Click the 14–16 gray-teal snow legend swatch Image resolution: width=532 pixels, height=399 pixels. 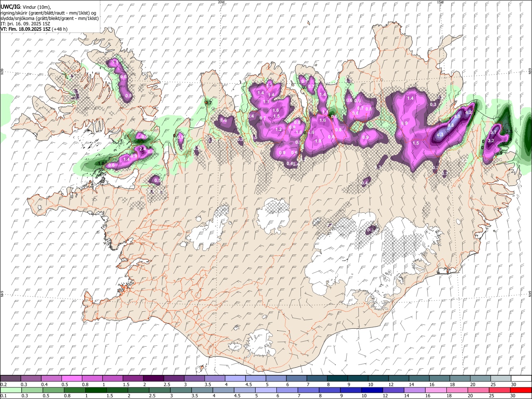419,379
